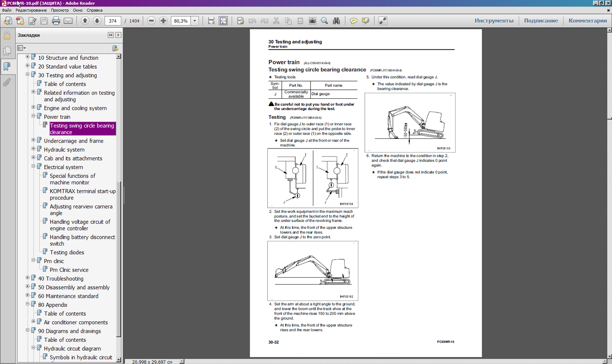Add a sticky note comment

click(353, 21)
